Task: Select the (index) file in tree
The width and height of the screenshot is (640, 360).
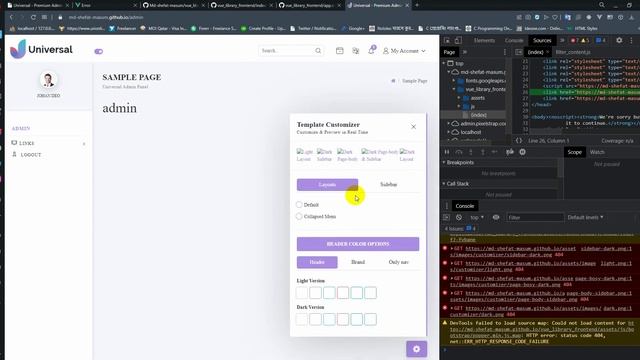Action: point(478,115)
